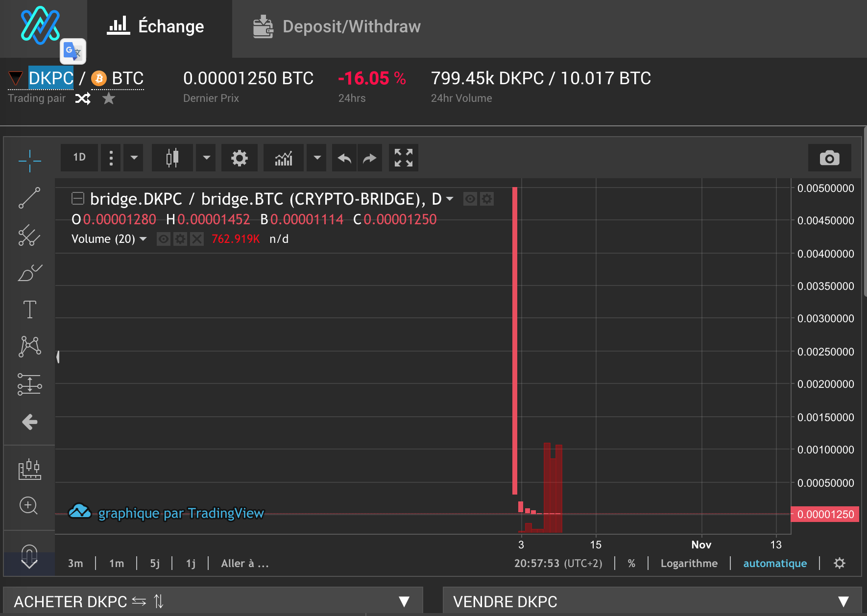867x616 pixels.
Task: Open the candlestick chart style dropdown
Action: pyautogui.click(x=206, y=158)
